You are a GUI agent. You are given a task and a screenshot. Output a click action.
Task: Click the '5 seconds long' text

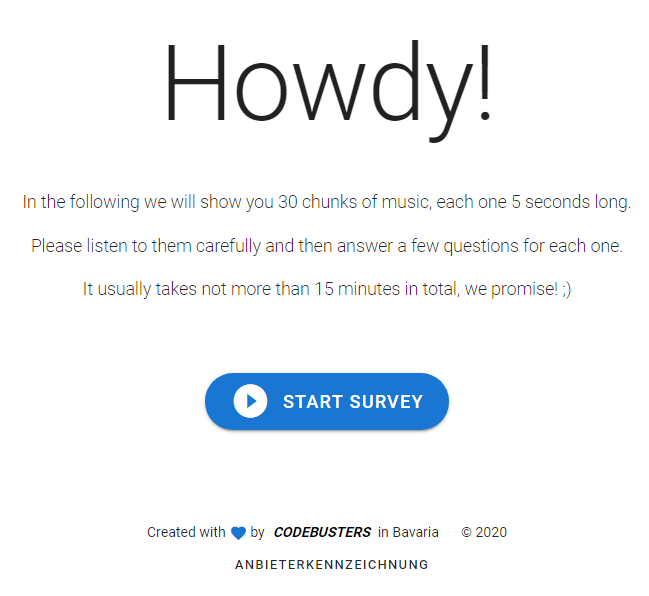571,202
